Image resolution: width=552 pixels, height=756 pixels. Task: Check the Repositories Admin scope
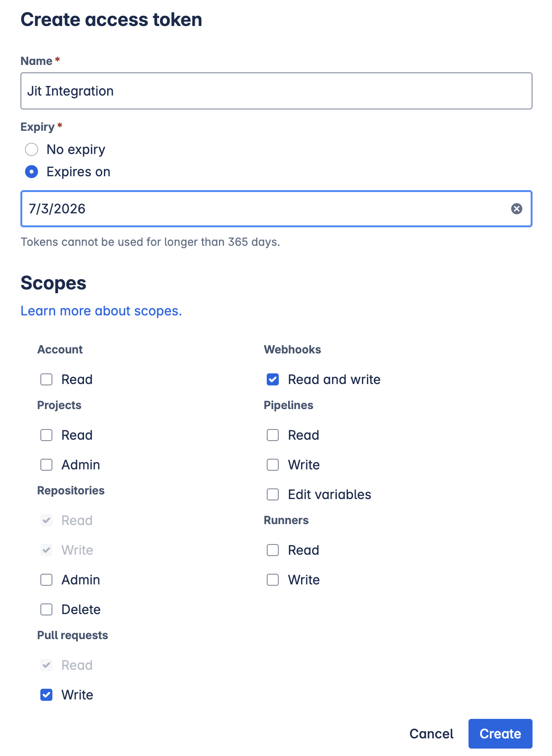tap(46, 580)
